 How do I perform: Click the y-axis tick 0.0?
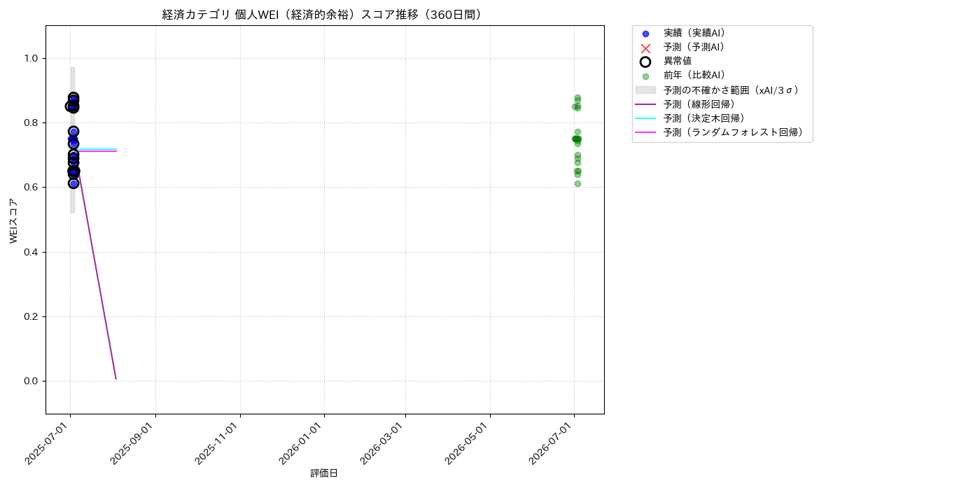(x=31, y=381)
